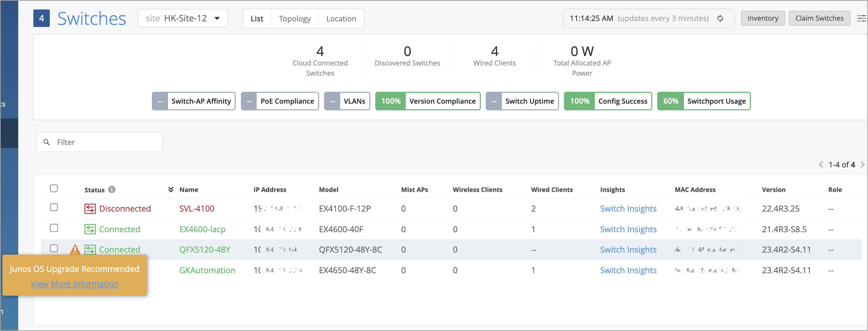This screenshot has height=331, width=868.
Task: Click the Connected status icon for EX4600-lacp
Action: (90, 229)
